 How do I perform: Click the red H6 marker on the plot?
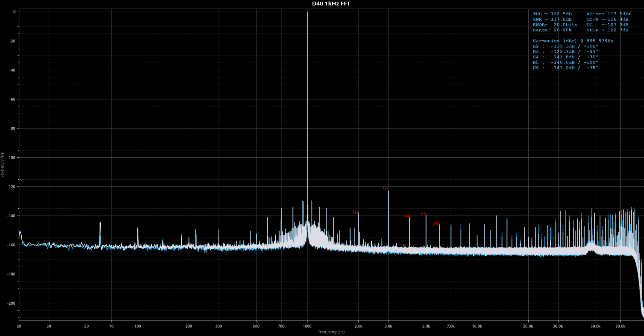click(437, 224)
